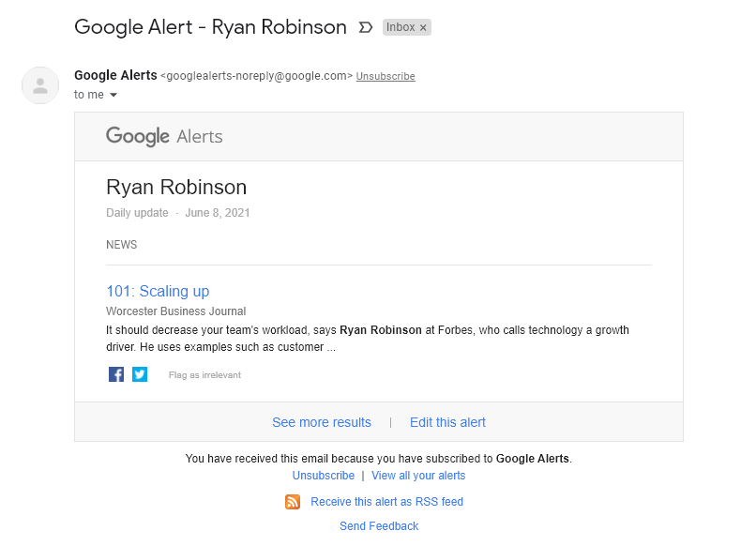The image size is (756, 546).
Task: Click the sender's avatar image
Action: pyautogui.click(x=39, y=84)
